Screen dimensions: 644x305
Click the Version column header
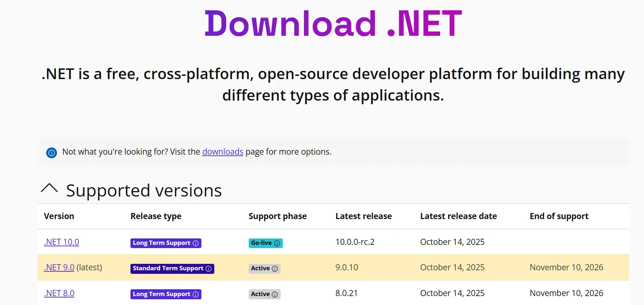pos(59,216)
